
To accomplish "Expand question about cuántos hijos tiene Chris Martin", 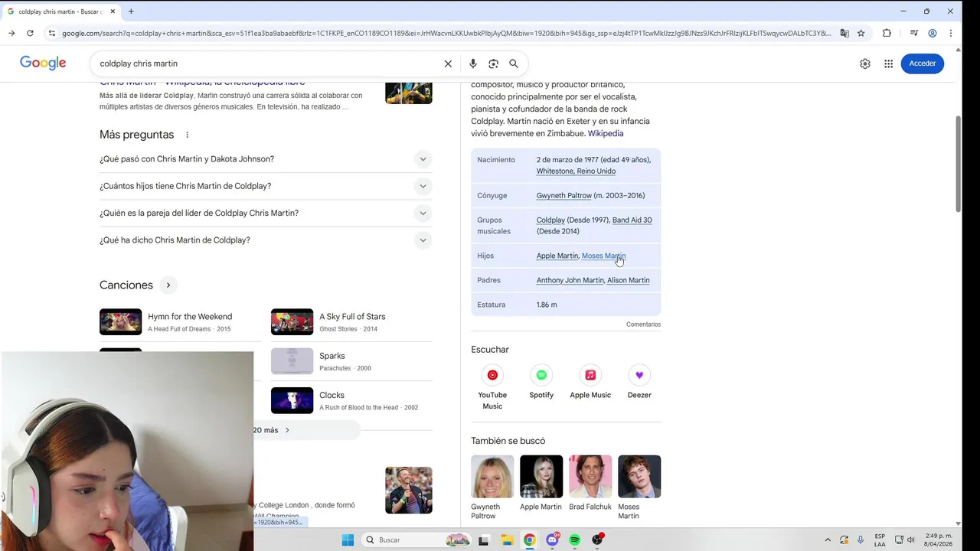I will [x=266, y=186].
